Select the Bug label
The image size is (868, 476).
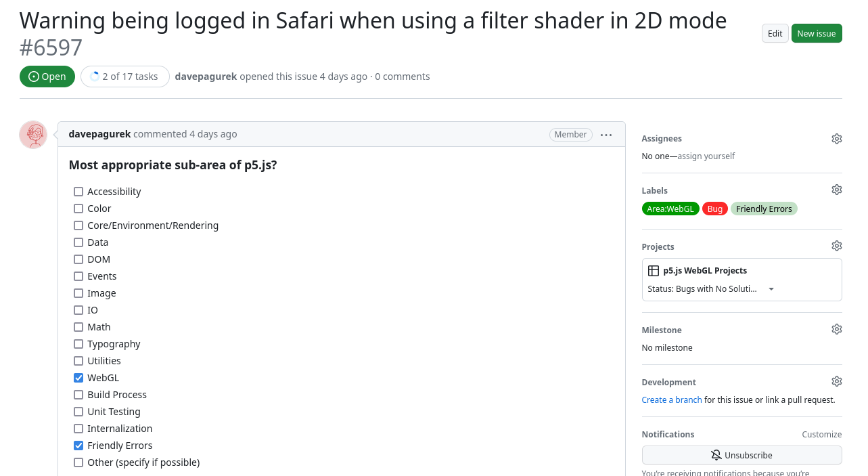(715, 209)
